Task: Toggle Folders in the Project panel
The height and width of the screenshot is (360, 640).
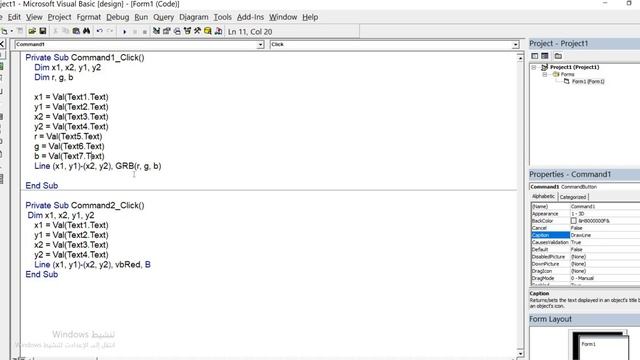Action: [558, 56]
